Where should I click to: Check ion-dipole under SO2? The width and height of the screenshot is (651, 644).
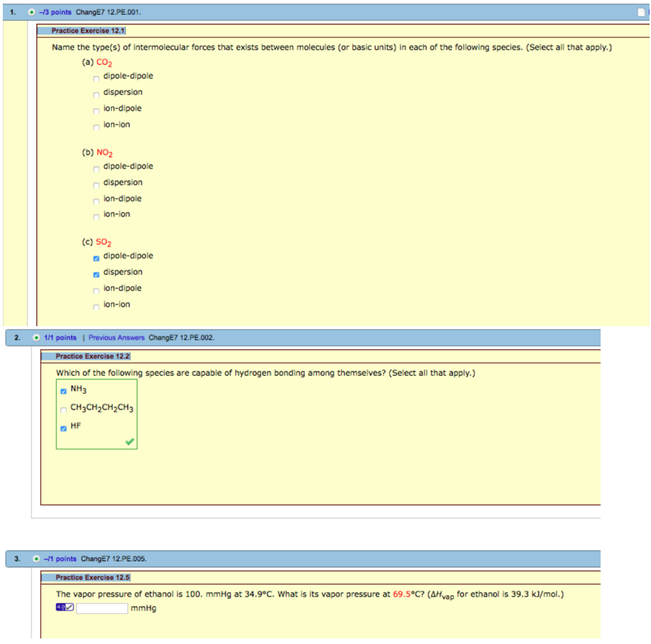click(97, 290)
